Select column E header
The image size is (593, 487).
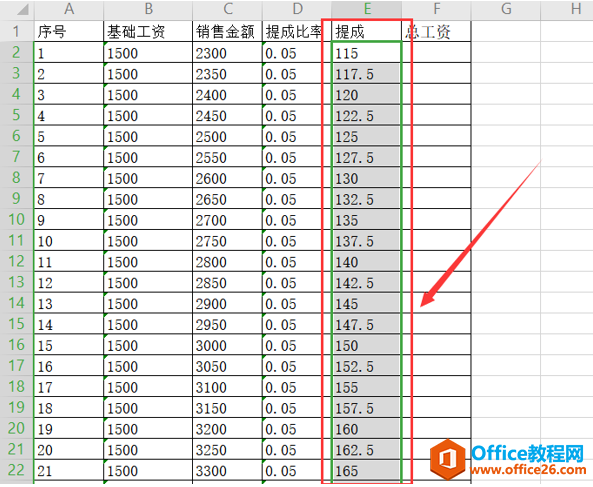(366, 9)
